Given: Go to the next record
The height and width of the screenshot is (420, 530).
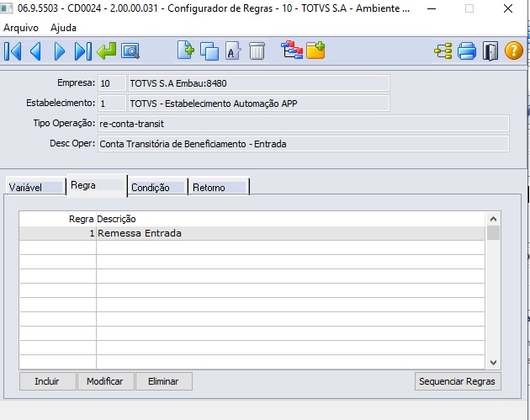Looking at the screenshot, I should pos(60,51).
